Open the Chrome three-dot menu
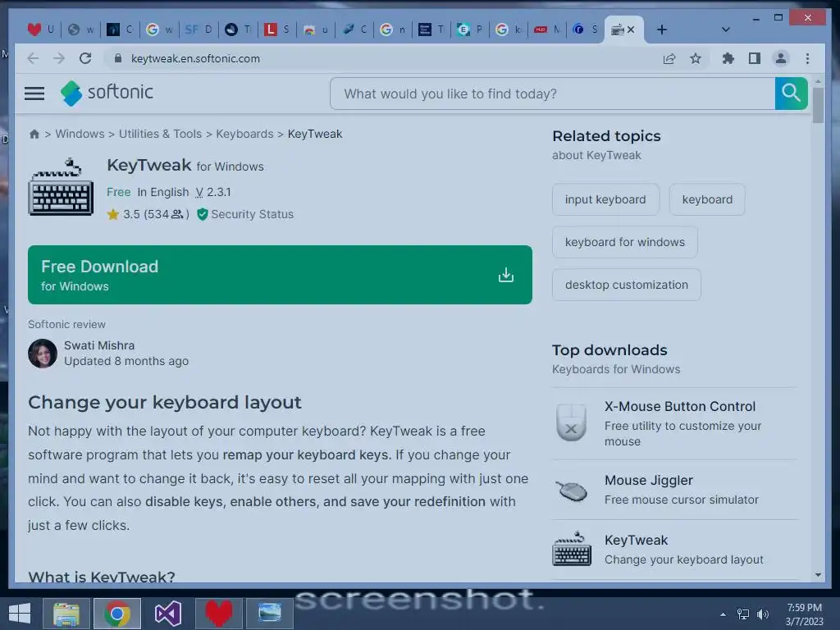Image resolution: width=840 pixels, height=630 pixels. pos(807,58)
